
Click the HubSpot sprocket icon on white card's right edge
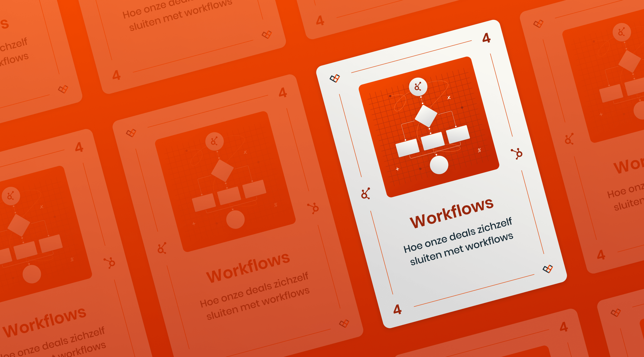(517, 153)
